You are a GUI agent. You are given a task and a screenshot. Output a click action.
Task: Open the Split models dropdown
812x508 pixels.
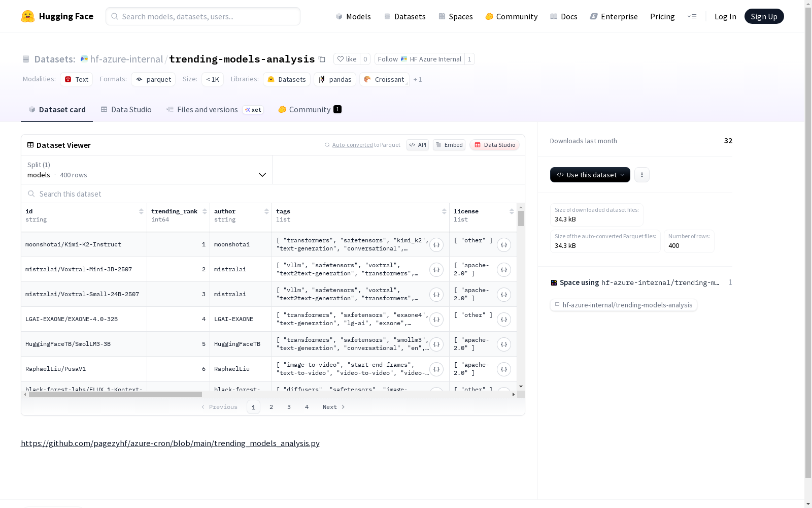[147, 170]
